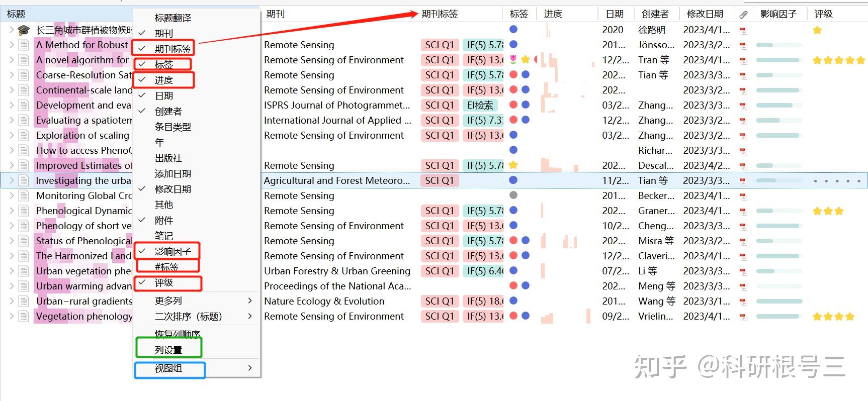This screenshot has width=868, height=401.
Task: Click the attachment paperclip column header icon
Action: point(743,14)
